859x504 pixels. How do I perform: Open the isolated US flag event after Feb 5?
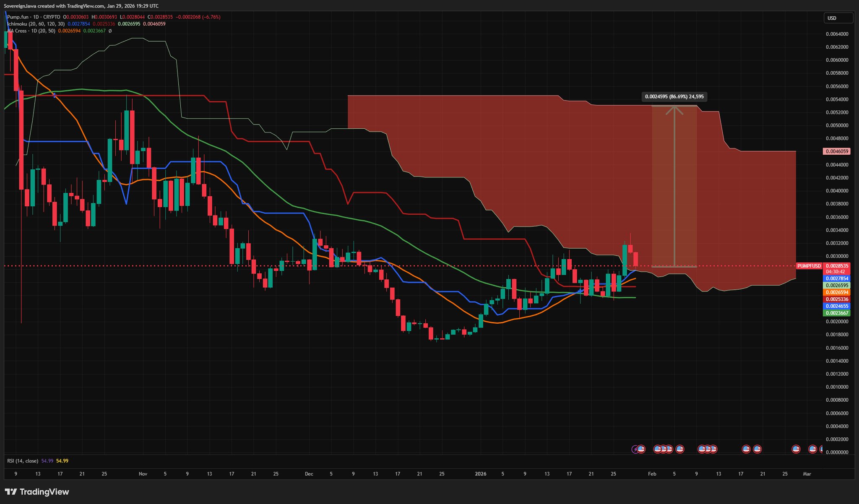pyautogui.click(x=679, y=449)
